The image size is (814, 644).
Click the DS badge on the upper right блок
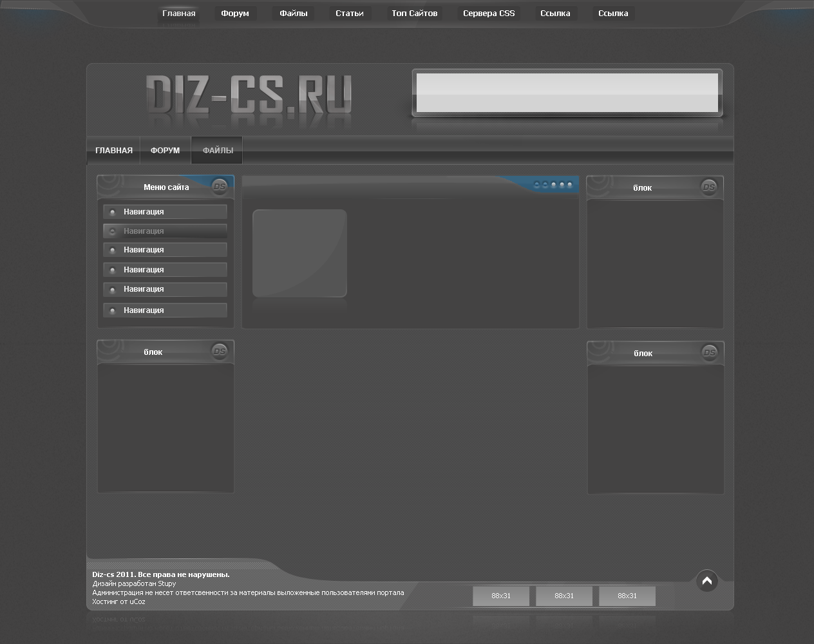click(x=709, y=187)
